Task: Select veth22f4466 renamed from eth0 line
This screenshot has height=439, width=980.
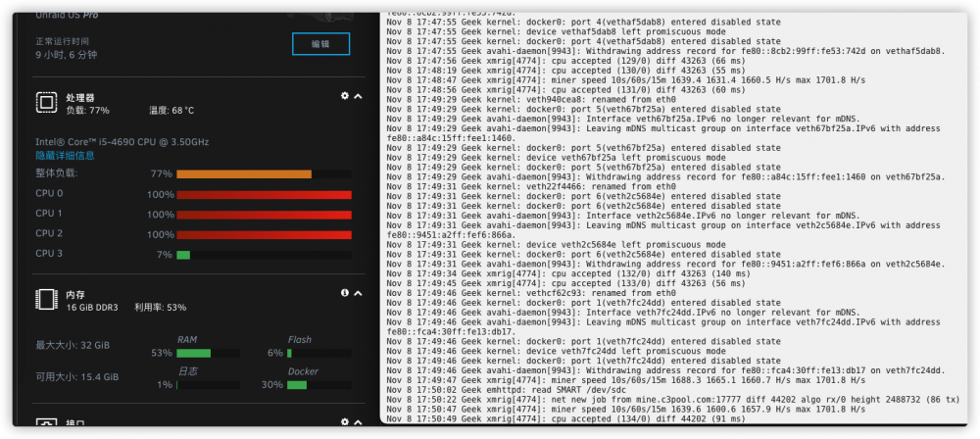Action: [x=530, y=186]
